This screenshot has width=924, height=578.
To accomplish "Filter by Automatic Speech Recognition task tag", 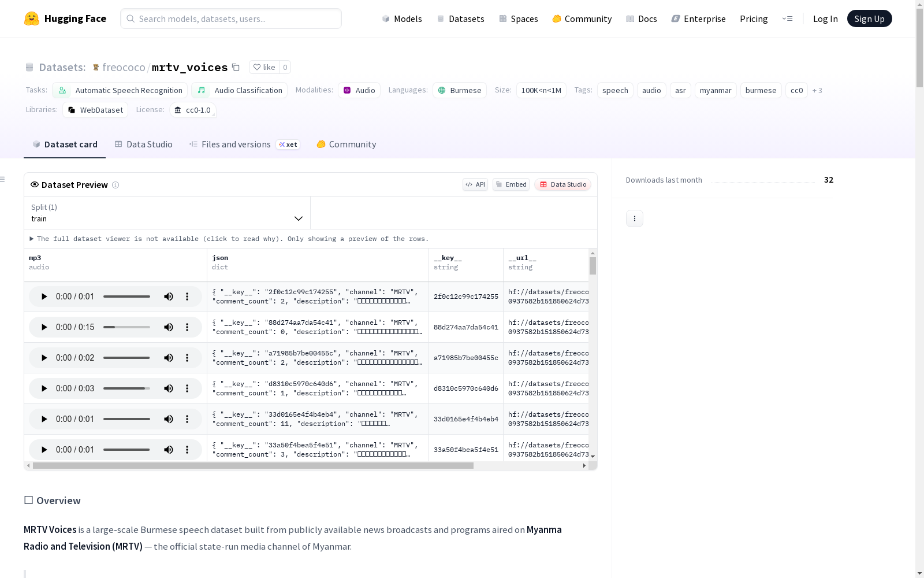I will click(120, 90).
